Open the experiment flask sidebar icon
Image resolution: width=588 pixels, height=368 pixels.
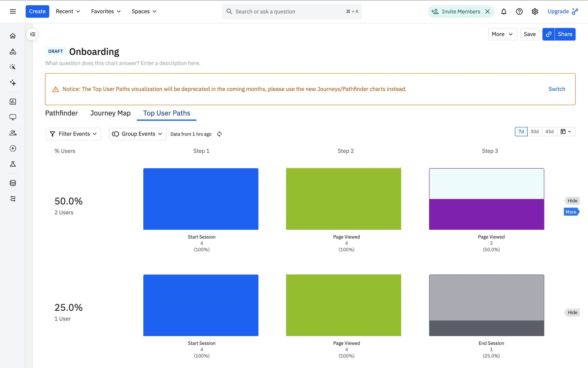[x=13, y=164]
